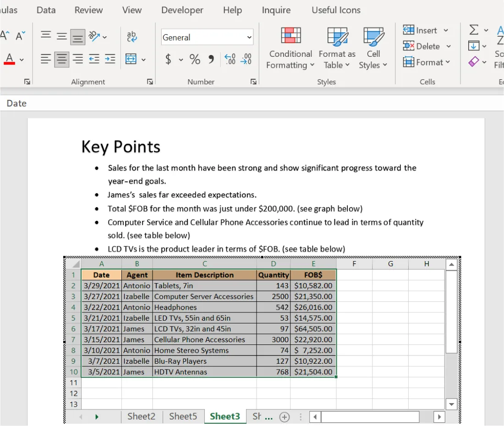Apply the Comma Style format
Image resolution: width=504 pixels, height=426 pixels.
pyautogui.click(x=210, y=59)
